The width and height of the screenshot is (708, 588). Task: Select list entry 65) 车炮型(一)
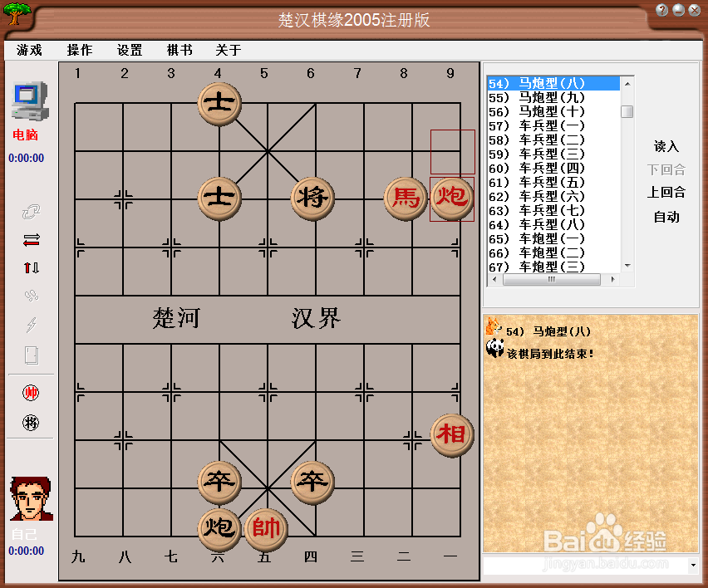(x=553, y=238)
